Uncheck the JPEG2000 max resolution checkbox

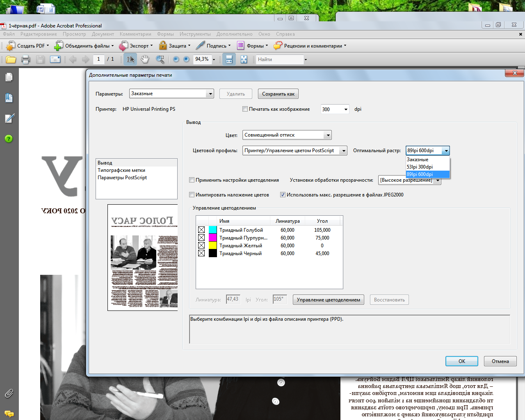pos(283,195)
